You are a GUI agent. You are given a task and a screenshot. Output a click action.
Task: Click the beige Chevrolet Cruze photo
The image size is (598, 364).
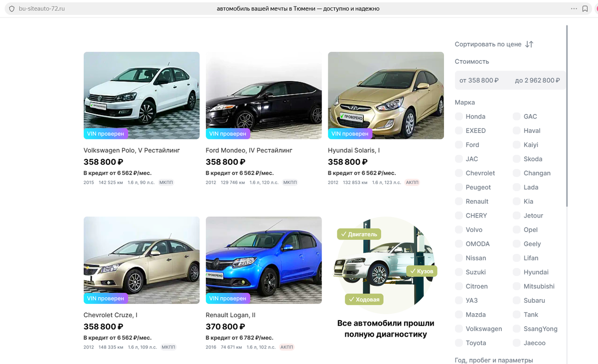[x=142, y=260]
